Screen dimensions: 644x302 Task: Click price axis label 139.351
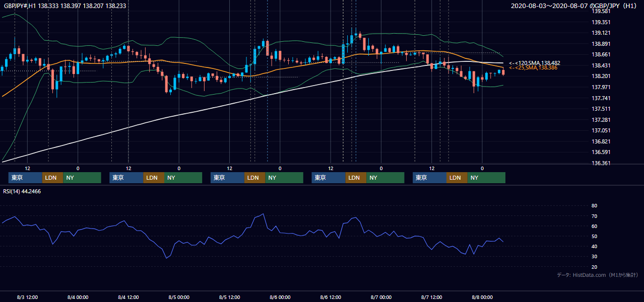coord(601,22)
